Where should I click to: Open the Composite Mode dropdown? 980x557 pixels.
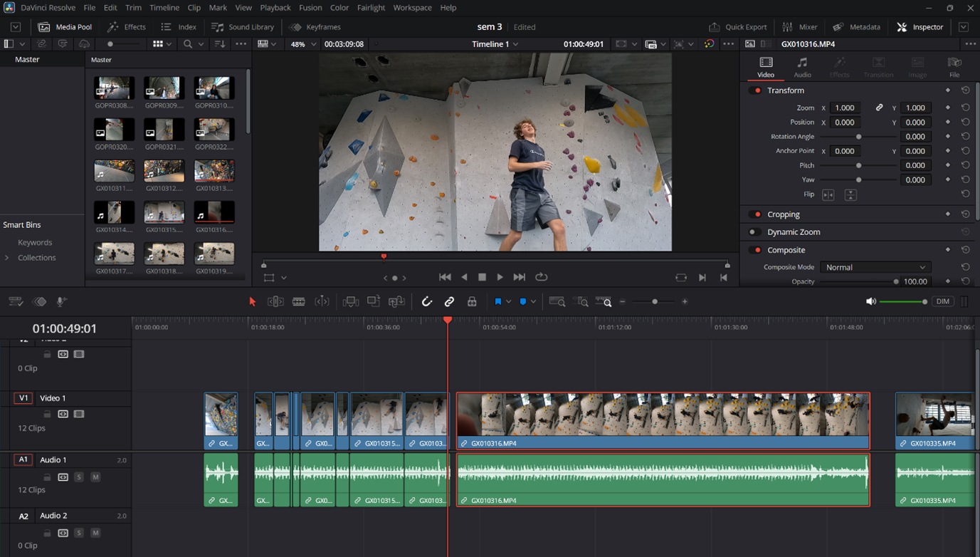[875, 266]
